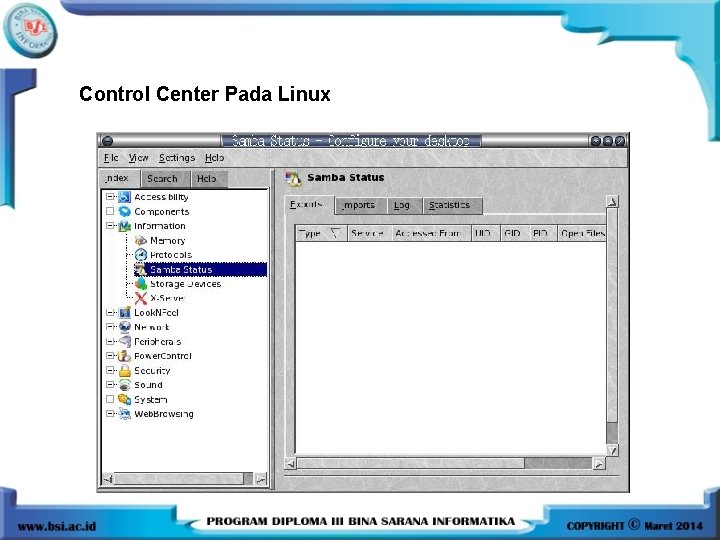720x540 pixels.
Task: Click the LookNFeel icon
Action: coord(124,313)
